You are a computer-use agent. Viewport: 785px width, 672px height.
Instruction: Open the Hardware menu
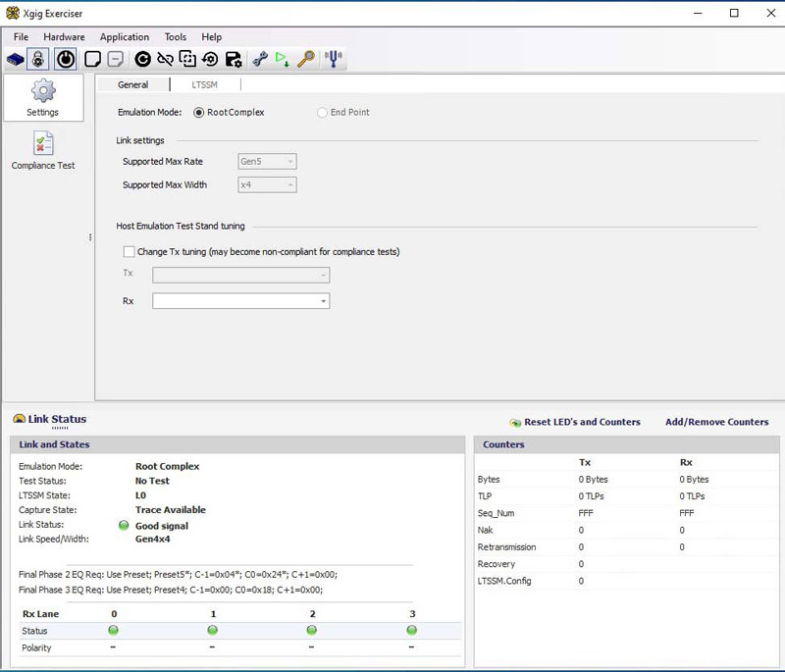64,37
